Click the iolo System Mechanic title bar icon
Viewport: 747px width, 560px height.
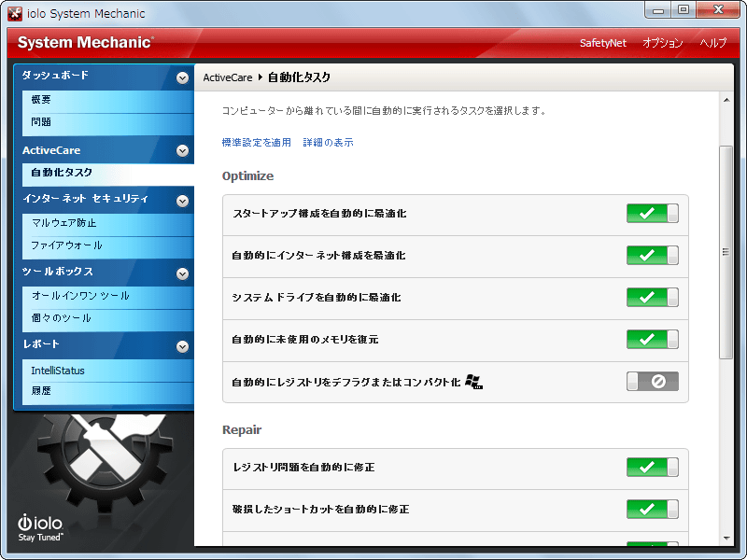(15, 13)
